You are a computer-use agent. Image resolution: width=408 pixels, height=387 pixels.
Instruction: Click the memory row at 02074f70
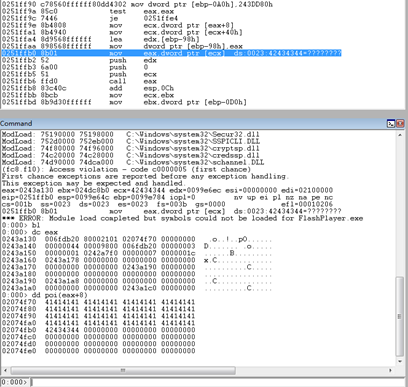coord(98,302)
